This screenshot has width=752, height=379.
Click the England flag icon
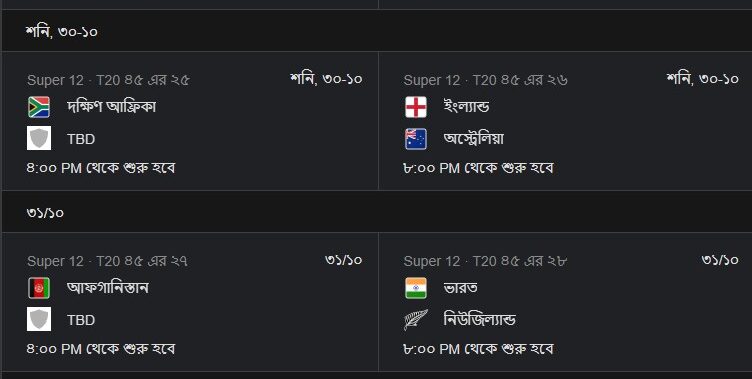(415, 107)
